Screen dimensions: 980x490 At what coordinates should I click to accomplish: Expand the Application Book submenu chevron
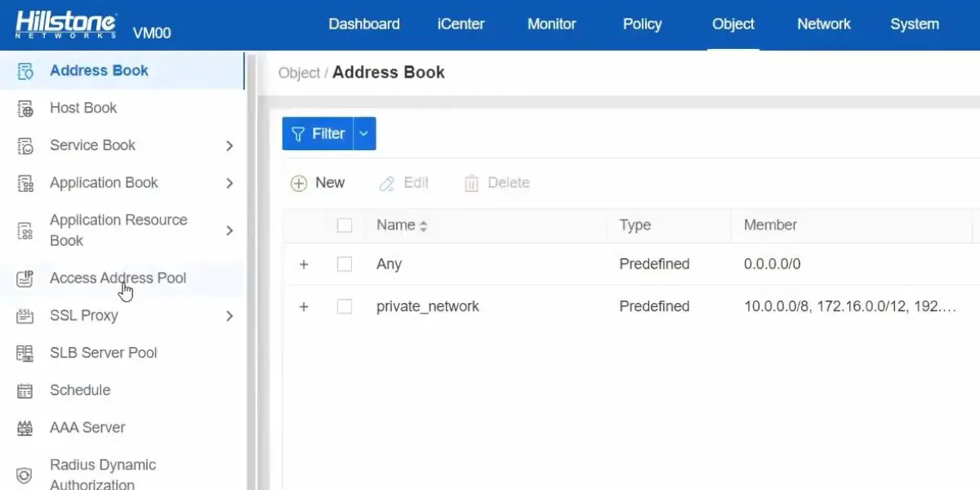pyautogui.click(x=229, y=184)
